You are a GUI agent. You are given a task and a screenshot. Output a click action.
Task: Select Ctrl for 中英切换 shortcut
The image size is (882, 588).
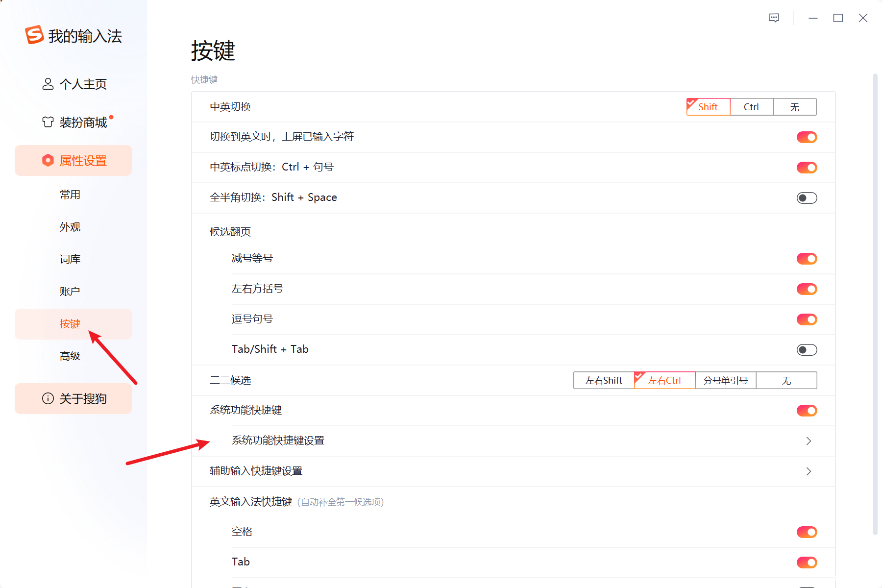tap(751, 106)
